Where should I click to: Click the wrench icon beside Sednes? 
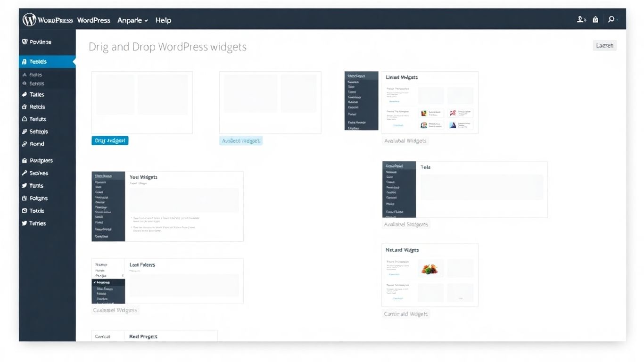[25, 173]
